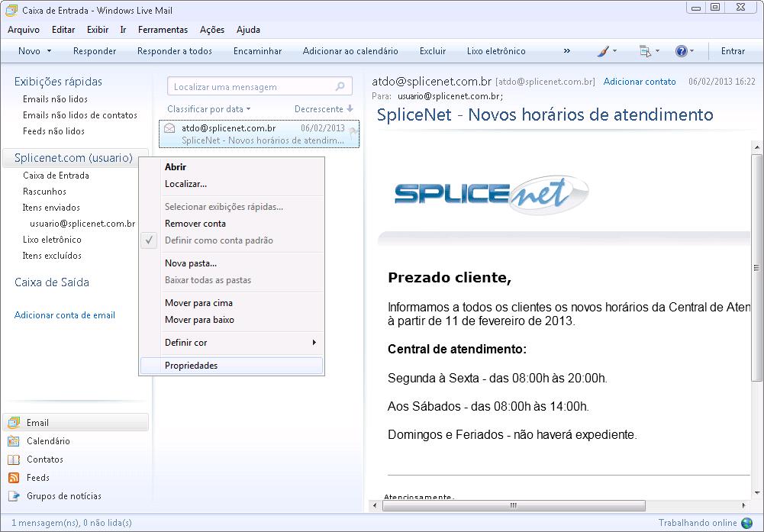Select Feeds não lidos quick view
The height and width of the screenshot is (532, 764).
click(53, 131)
